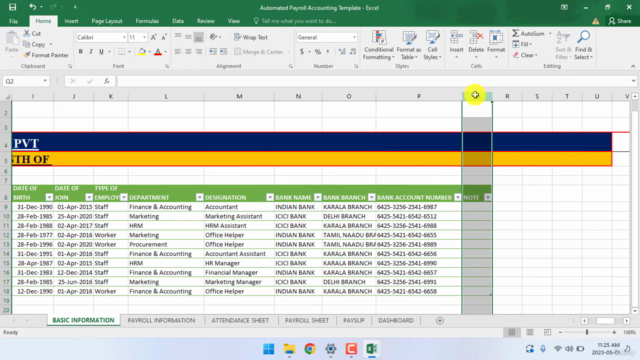Click the Font Color red swatch

point(158,52)
